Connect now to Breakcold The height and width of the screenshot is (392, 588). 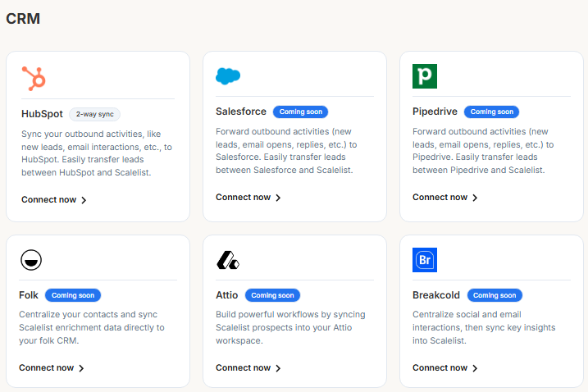point(444,367)
